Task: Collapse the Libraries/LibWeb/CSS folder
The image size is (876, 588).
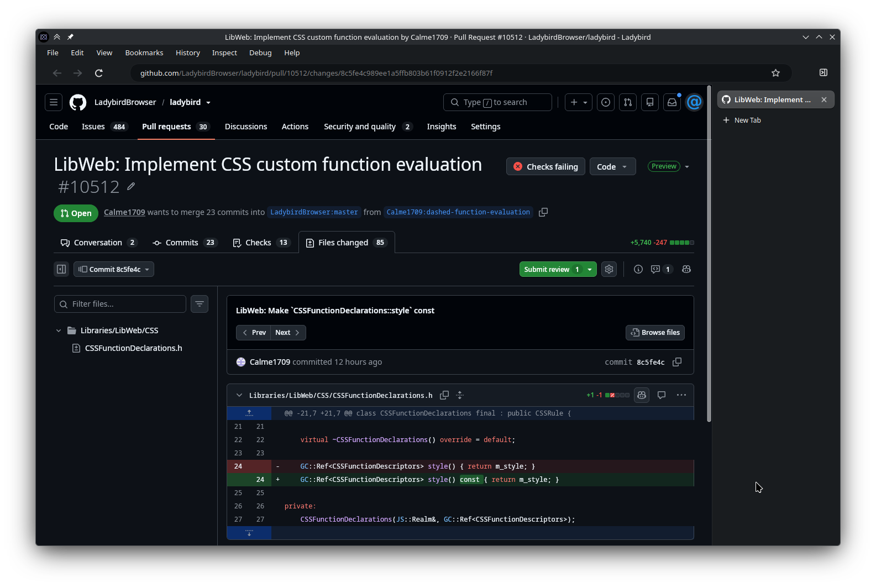Action: (59, 330)
